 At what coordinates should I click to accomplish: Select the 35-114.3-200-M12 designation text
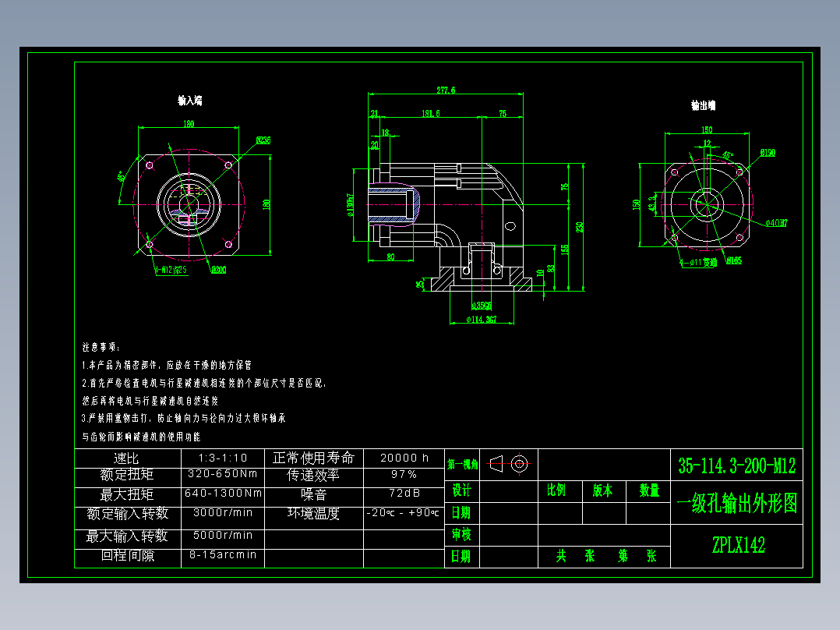tap(736, 463)
